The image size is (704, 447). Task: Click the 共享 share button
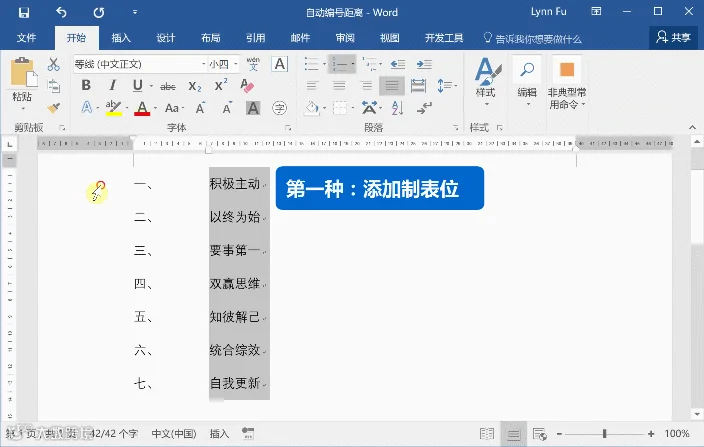point(673,37)
